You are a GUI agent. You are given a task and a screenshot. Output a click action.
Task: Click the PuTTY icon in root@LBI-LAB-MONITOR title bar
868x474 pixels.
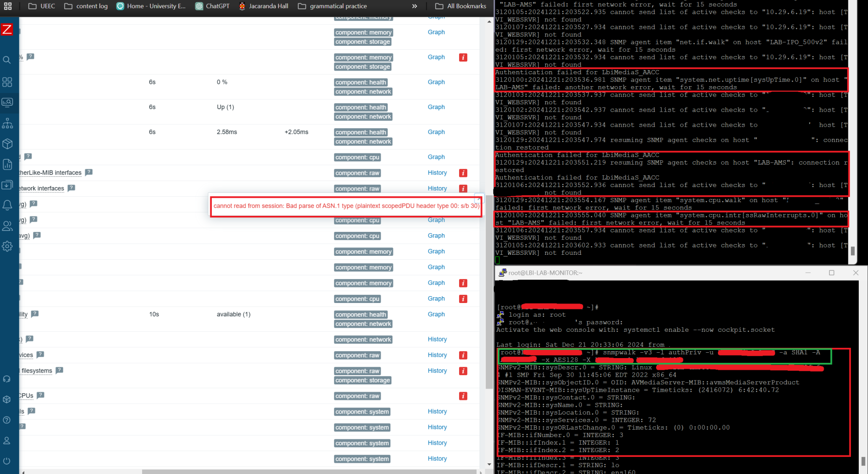(x=502, y=273)
